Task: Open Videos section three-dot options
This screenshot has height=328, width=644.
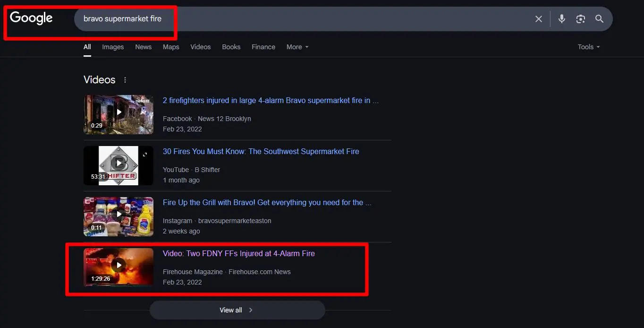Action: (125, 80)
